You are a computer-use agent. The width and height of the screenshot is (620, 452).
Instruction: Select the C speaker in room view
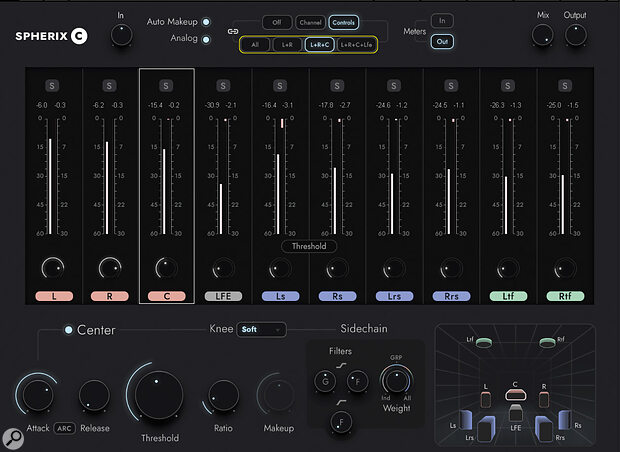click(516, 395)
